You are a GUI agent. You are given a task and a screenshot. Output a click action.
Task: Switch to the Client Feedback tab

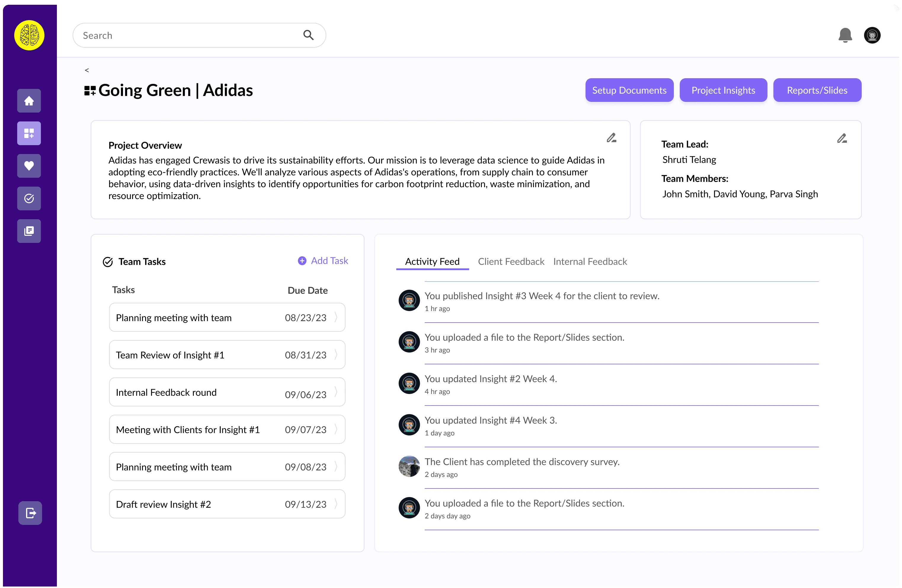511,262
